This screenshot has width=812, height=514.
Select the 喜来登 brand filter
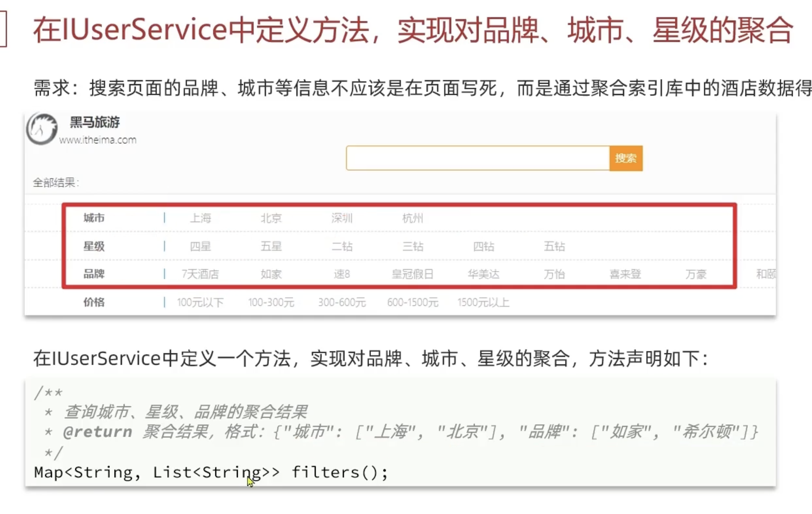625,274
